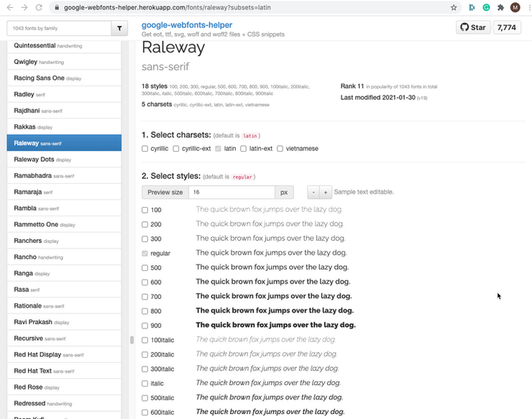Image resolution: width=532 pixels, height=419 pixels.
Task: Select Ranchers display font
Action: [x=64, y=241]
